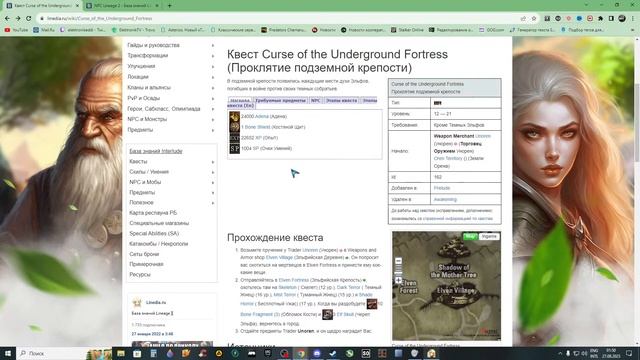Switch to the NPC Lineage 2 browser tab
640x360 pixels.
point(122,6)
